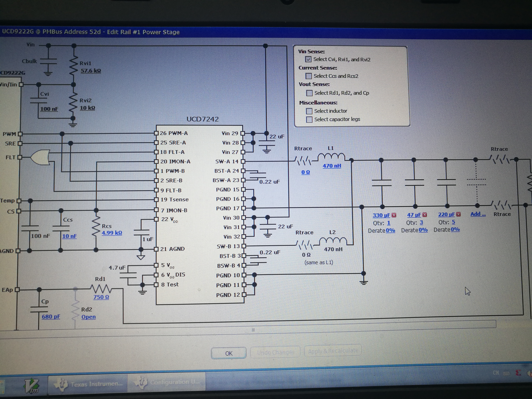Screen dimensions: 532x399
Task: Check Select Rd1, Rd2, and Cp
Action: tap(309, 93)
